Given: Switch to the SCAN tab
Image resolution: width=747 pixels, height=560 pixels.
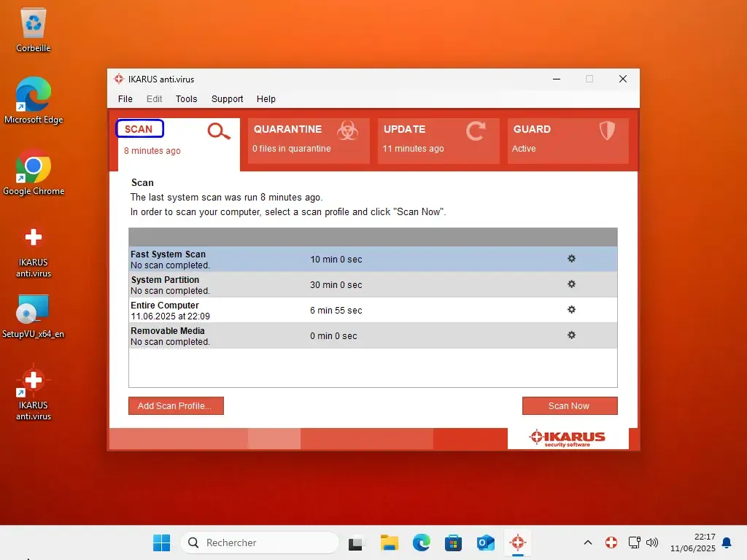Looking at the screenshot, I should coord(179,144).
